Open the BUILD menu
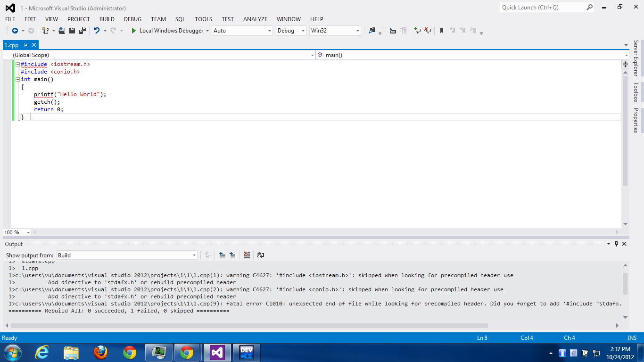 107,19
